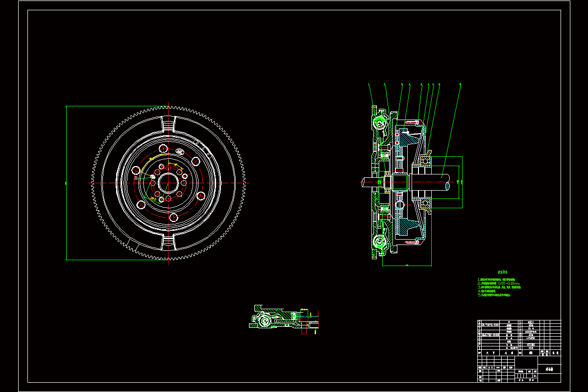Select the small detail view below the main views
This screenshot has height=392, width=588.
[x=283, y=320]
